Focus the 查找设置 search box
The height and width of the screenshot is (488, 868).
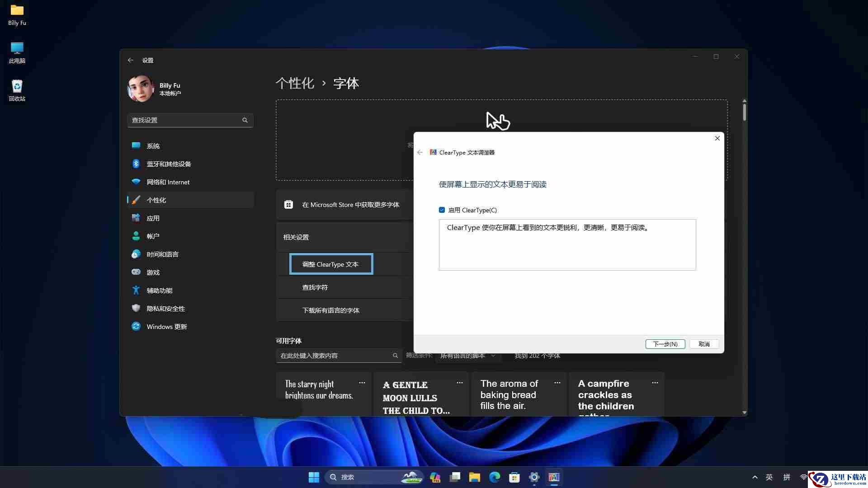tap(190, 120)
